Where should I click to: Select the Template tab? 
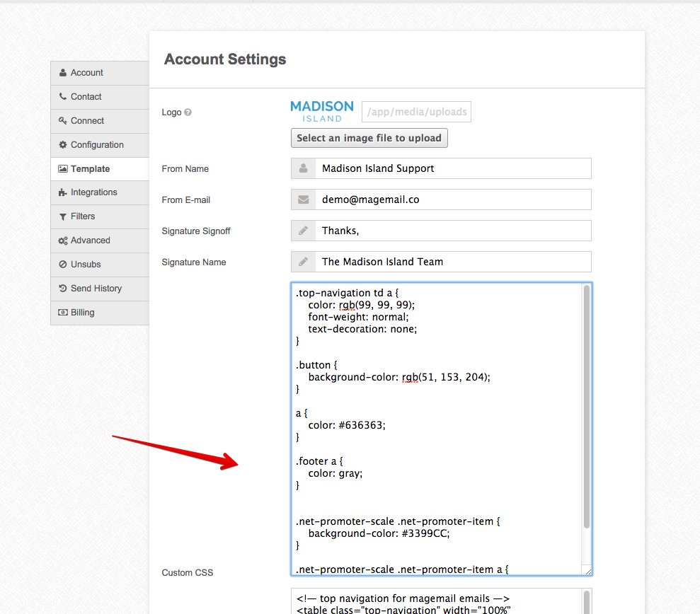click(100, 169)
